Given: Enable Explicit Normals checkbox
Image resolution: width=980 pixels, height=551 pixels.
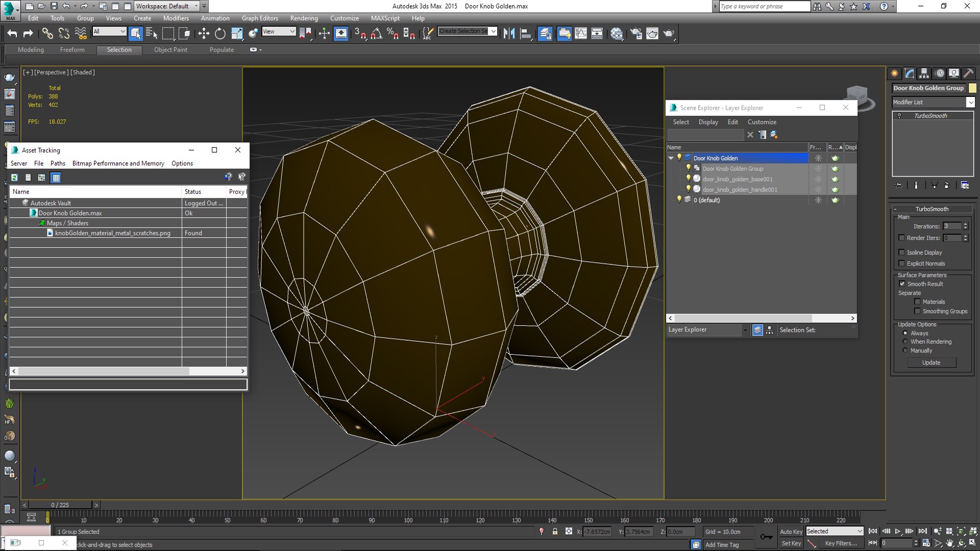Looking at the screenshot, I should click(x=901, y=264).
